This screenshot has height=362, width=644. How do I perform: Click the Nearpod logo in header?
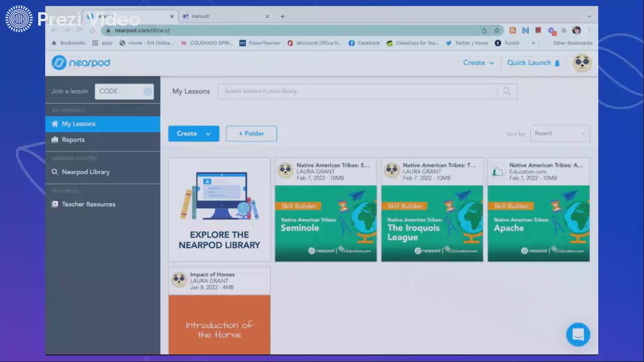click(x=80, y=63)
